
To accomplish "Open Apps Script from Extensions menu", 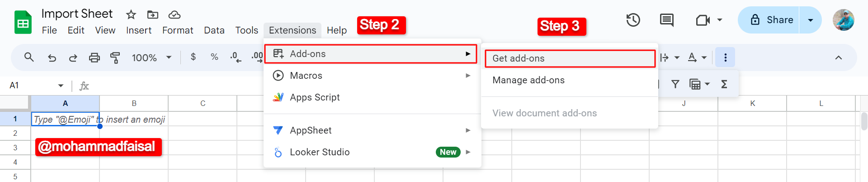I will [315, 97].
